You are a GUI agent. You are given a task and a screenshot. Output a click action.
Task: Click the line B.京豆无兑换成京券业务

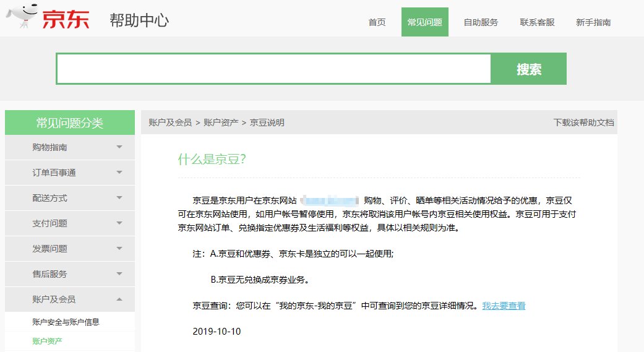(260, 280)
